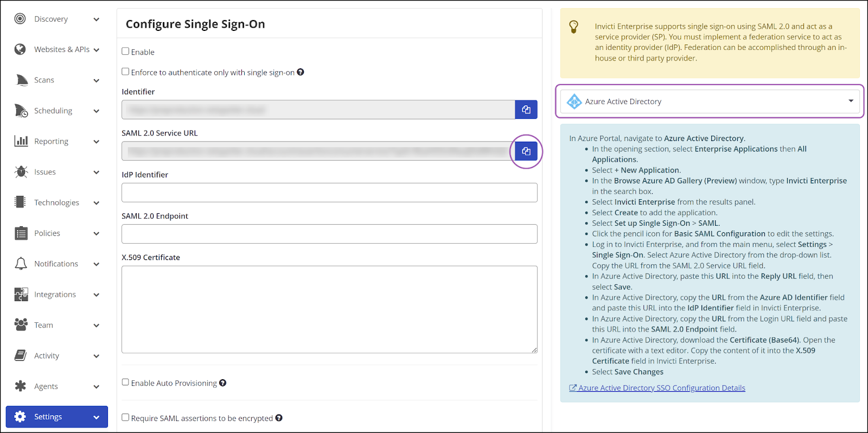868x433 pixels.
Task: Click the Team people icon
Action: (21, 325)
